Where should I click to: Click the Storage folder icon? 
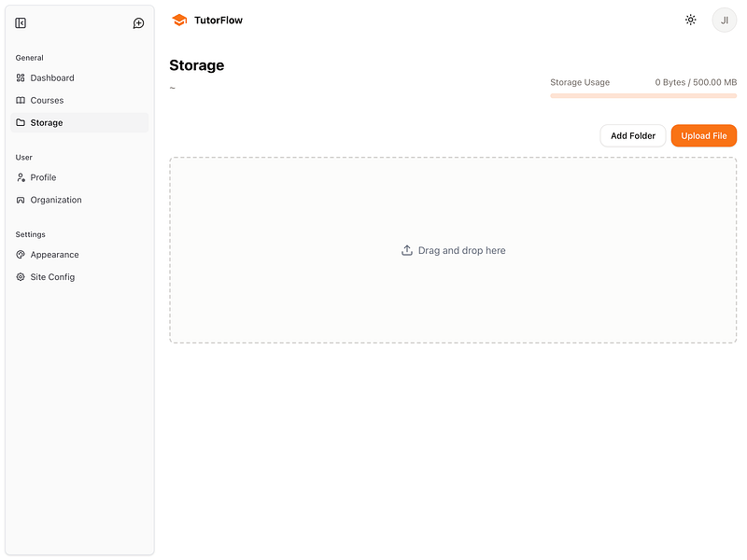coord(21,122)
